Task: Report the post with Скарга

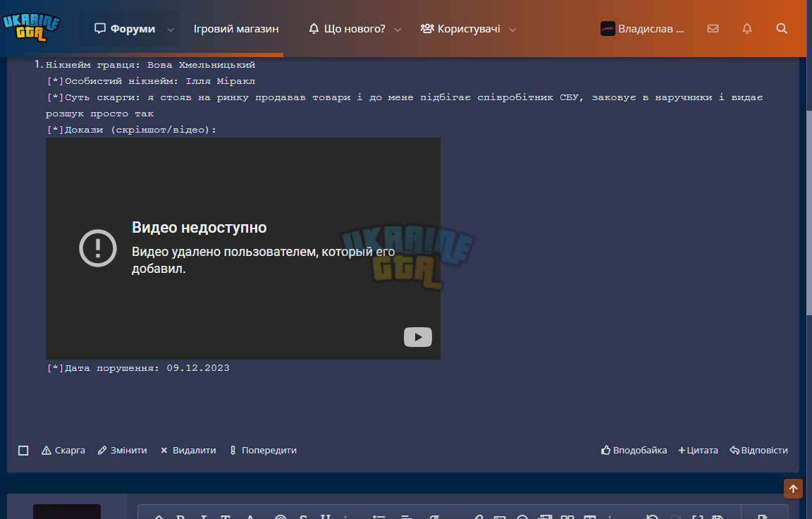Action: point(63,451)
